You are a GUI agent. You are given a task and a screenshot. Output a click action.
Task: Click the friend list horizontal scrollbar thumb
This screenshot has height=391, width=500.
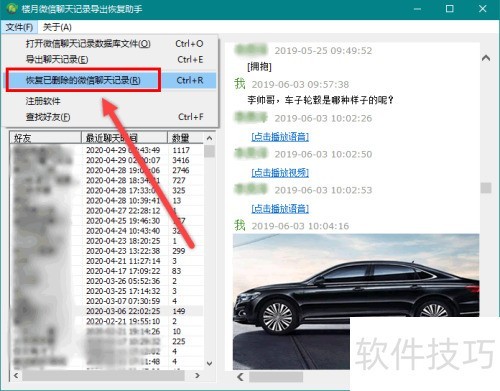[x=103, y=375]
